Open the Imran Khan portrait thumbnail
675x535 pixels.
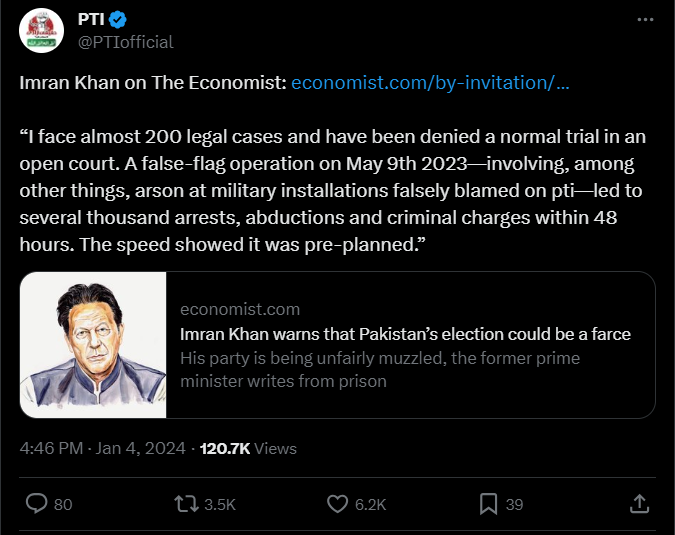point(93,344)
